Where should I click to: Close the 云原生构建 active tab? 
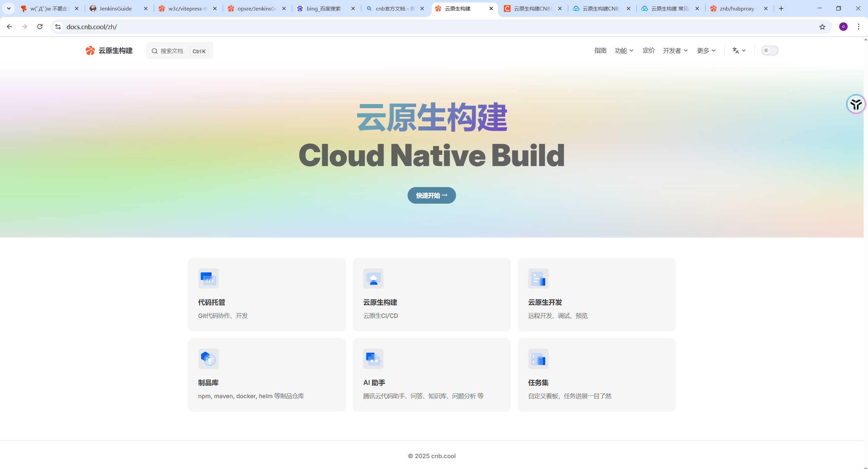point(491,8)
